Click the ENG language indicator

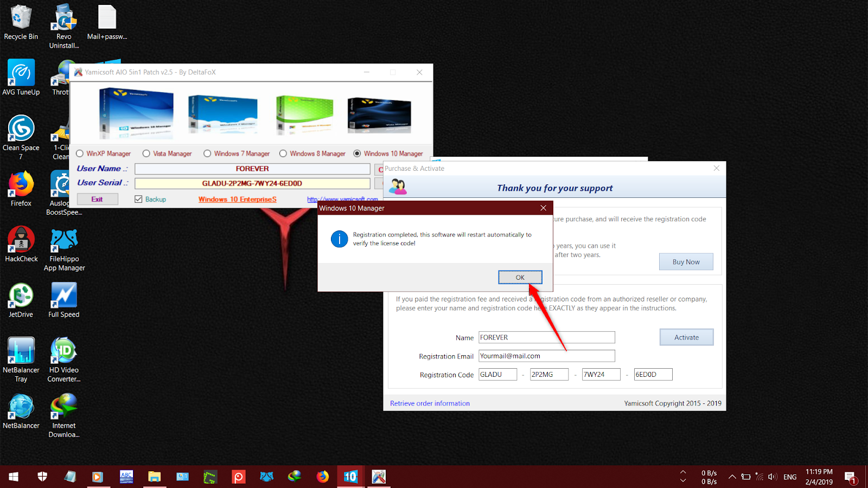tap(790, 477)
